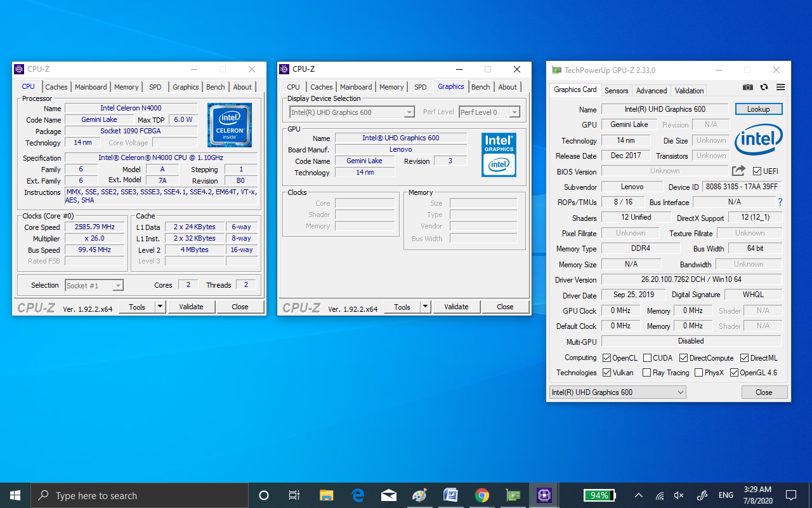Click Tools button in left CPU-Z
Image resolution: width=812 pixels, height=508 pixels.
click(x=137, y=307)
